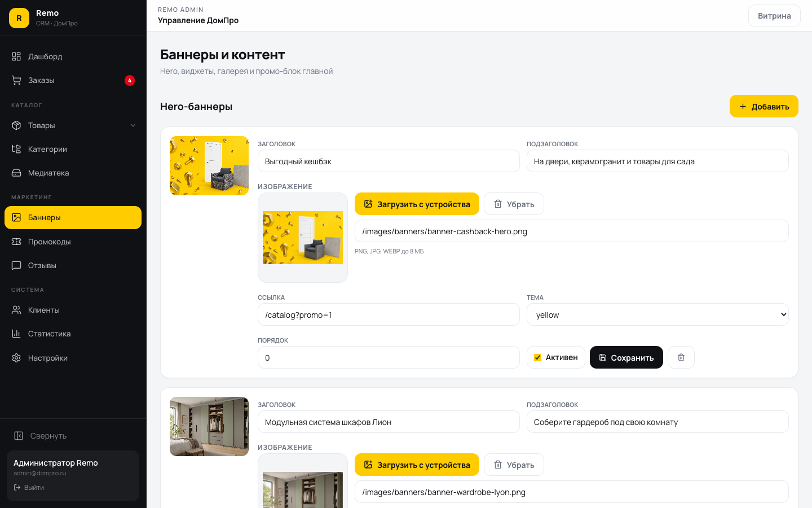Edit Порядок field with value 0
The width and height of the screenshot is (812, 508).
coord(389,357)
